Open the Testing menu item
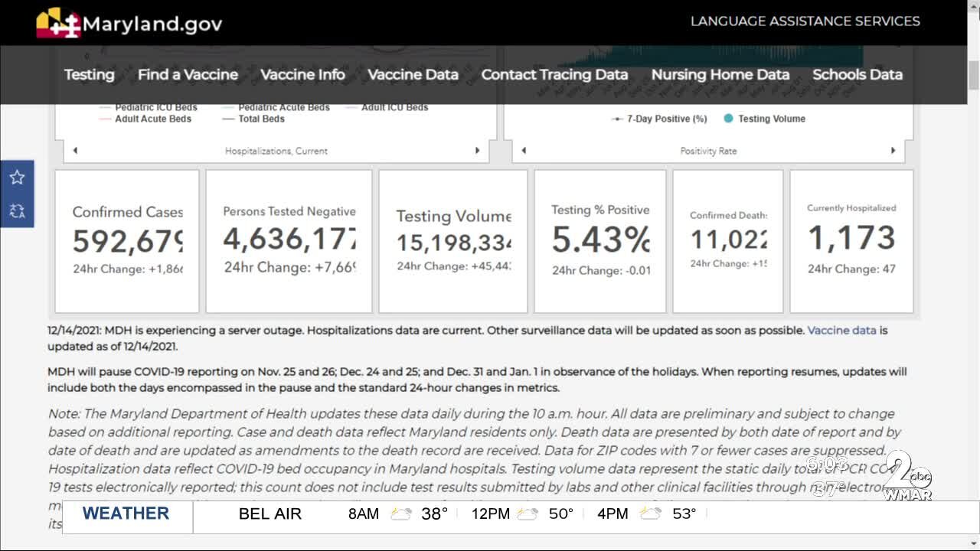This screenshot has height=551, width=980. coord(89,75)
